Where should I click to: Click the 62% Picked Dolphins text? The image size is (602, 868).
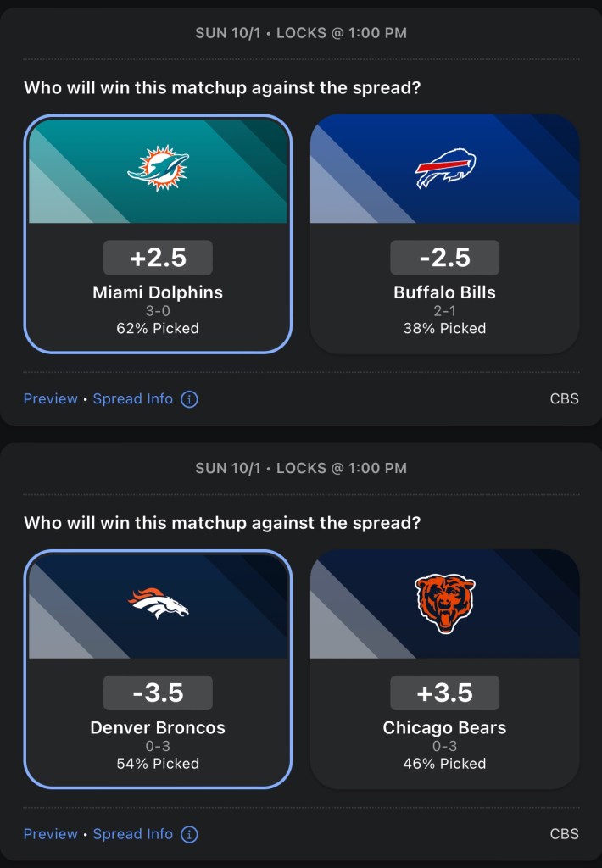tap(158, 328)
